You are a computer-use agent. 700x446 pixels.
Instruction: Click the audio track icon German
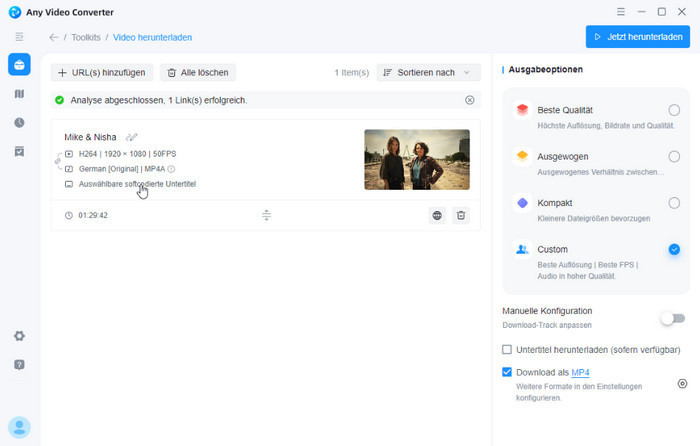(x=69, y=169)
